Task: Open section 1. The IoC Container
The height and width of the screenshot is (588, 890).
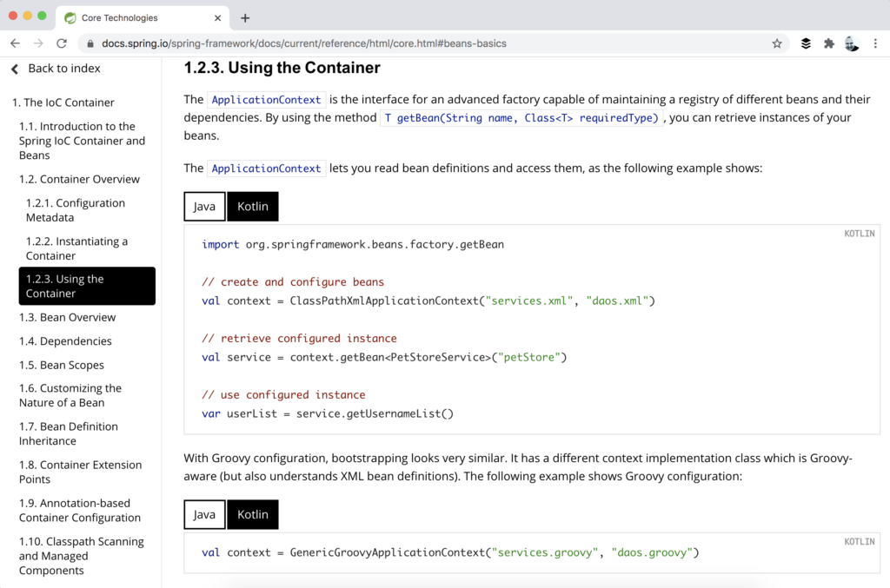Action: pos(63,102)
